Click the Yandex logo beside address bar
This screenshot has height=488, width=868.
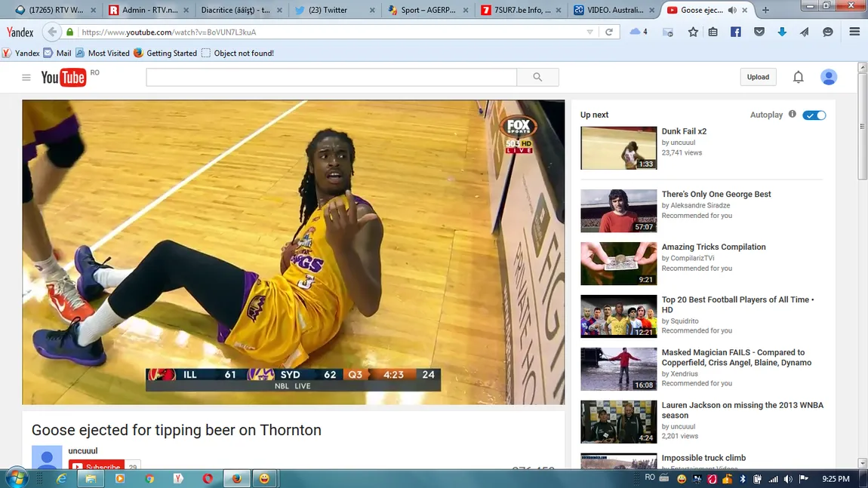point(20,32)
